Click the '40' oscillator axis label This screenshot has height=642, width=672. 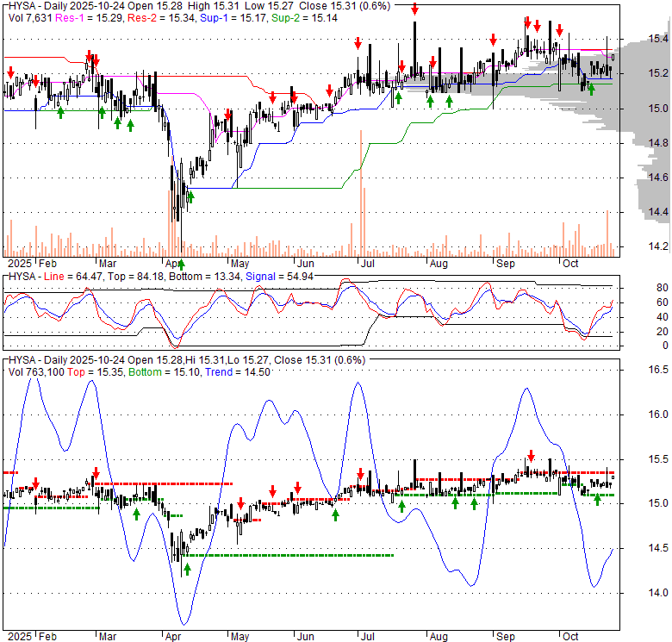(663, 317)
